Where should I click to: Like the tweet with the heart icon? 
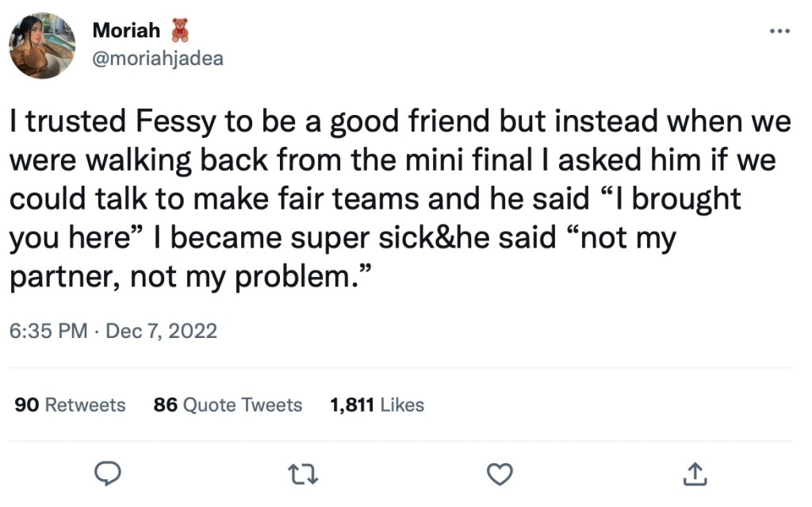pyautogui.click(x=500, y=474)
